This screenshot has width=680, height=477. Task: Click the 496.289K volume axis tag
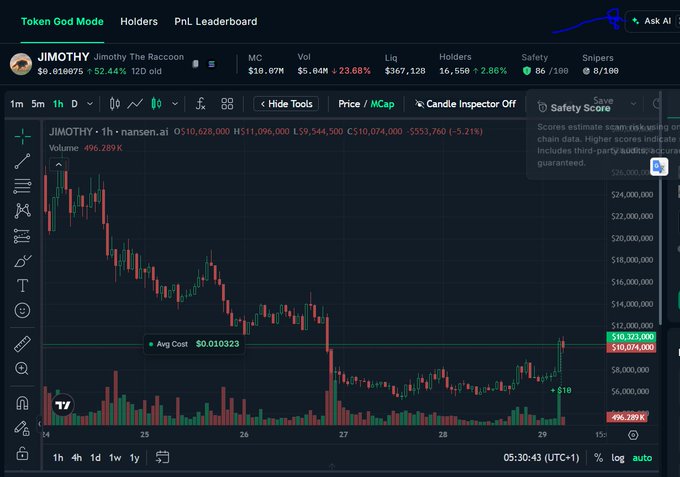[x=628, y=417]
